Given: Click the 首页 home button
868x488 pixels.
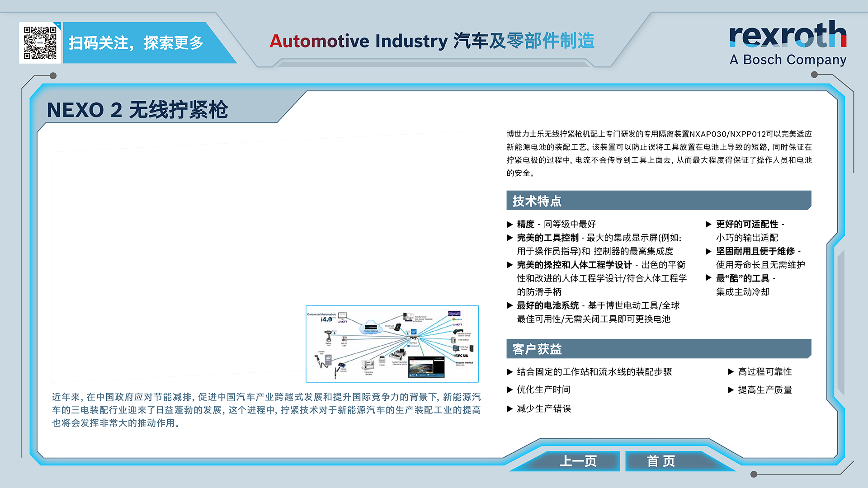Looking at the screenshot, I should [660, 461].
